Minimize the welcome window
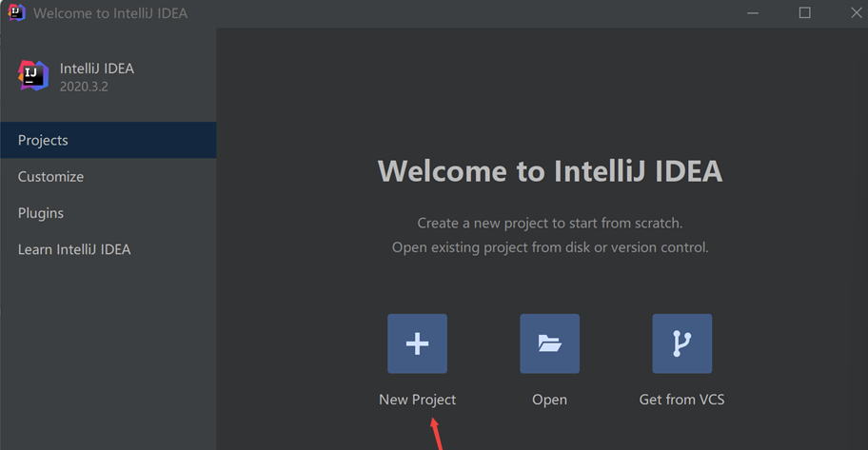Image resolution: width=868 pixels, height=450 pixels. click(753, 12)
